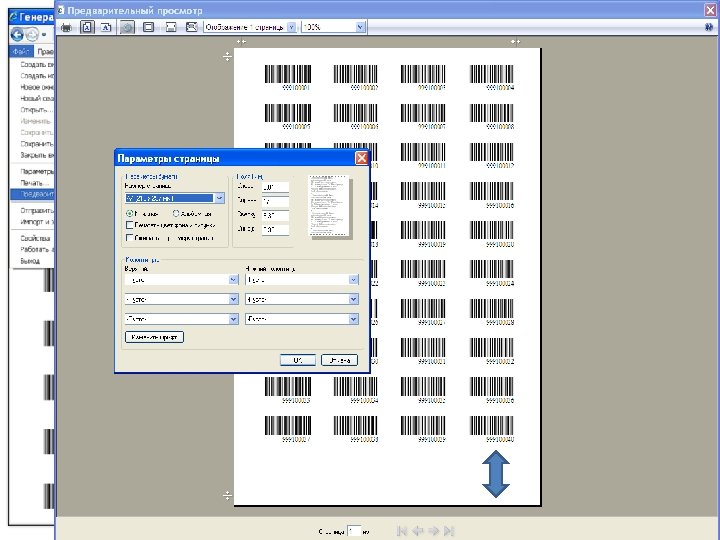Viewport: 720px width, 540px height.
Task: Click the help icon in preview toolbar
Action: (x=709, y=28)
